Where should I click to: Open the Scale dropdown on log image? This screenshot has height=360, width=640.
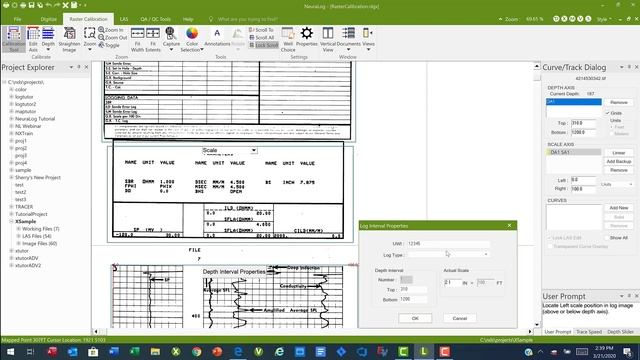pos(253,150)
